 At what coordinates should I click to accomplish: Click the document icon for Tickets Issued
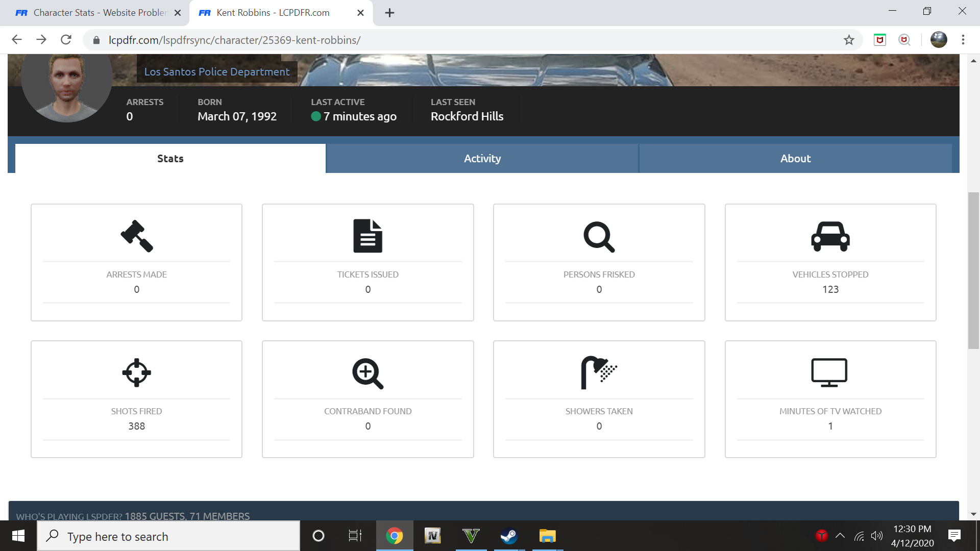[x=367, y=236]
